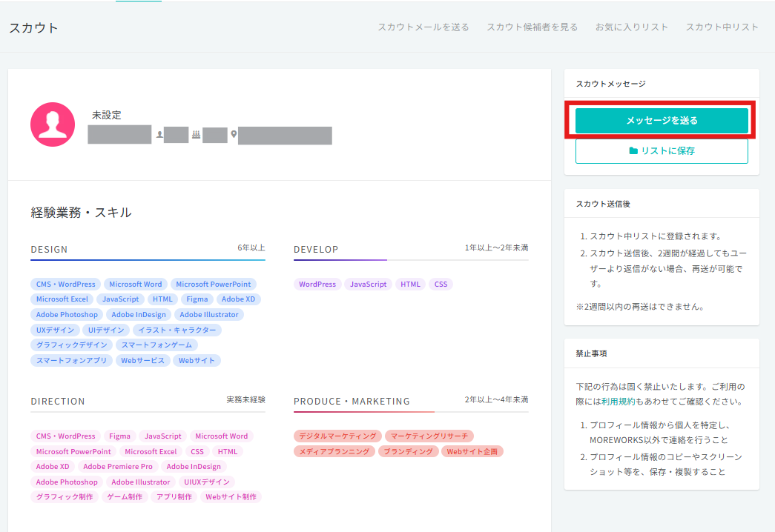Screen dimensions: 775x532
Task: Click the スマートフォンゲーム skill tag
Action: 156,345
